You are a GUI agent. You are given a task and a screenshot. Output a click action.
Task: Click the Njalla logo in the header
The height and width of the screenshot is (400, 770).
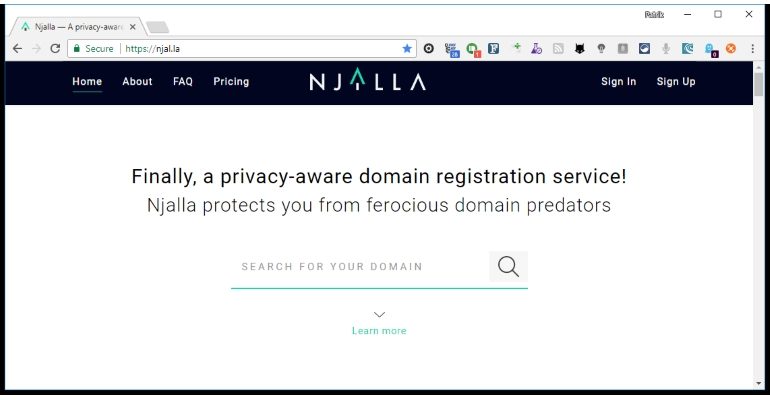click(367, 82)
